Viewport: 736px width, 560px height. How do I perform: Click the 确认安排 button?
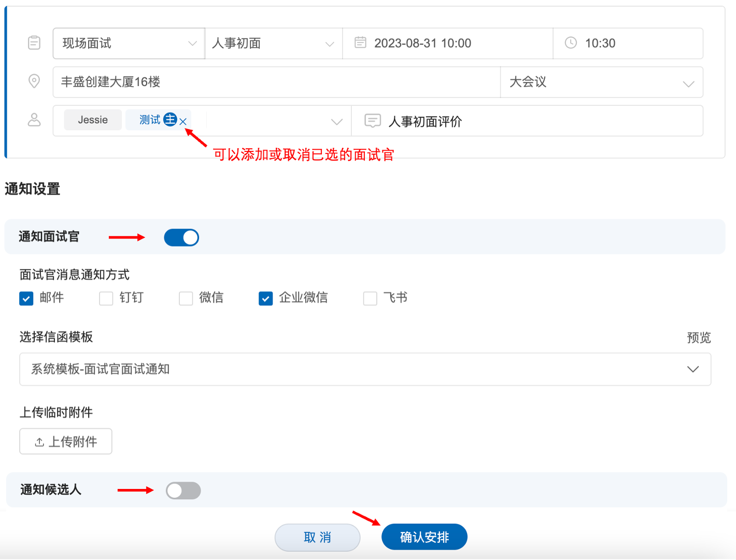pyautogui.click(x=424, y=537)
